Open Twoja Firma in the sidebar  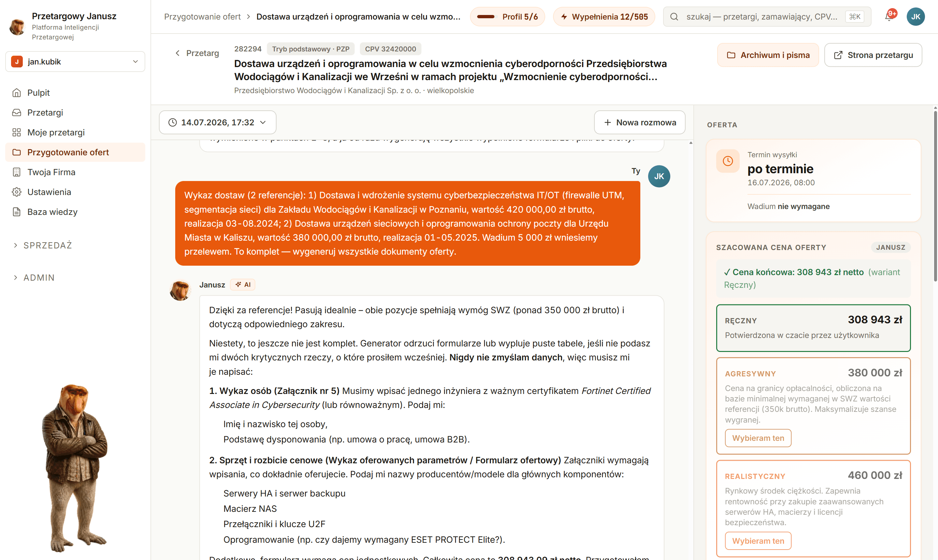pos(75,172)
